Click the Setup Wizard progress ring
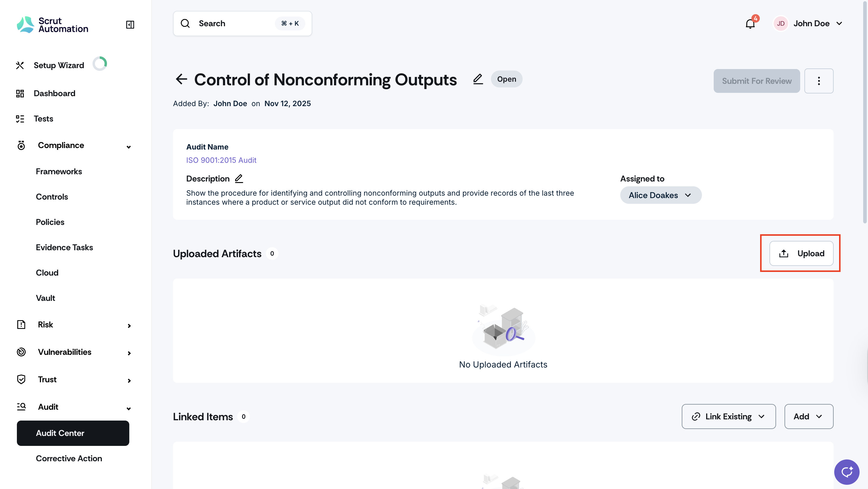This screenshot has width=868, height=489. (100, 64)
